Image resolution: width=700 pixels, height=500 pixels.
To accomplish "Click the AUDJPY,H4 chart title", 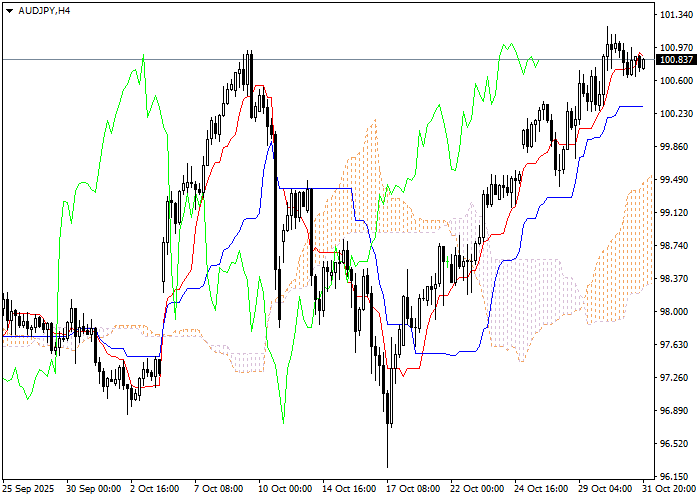I will tap(44, 11).
